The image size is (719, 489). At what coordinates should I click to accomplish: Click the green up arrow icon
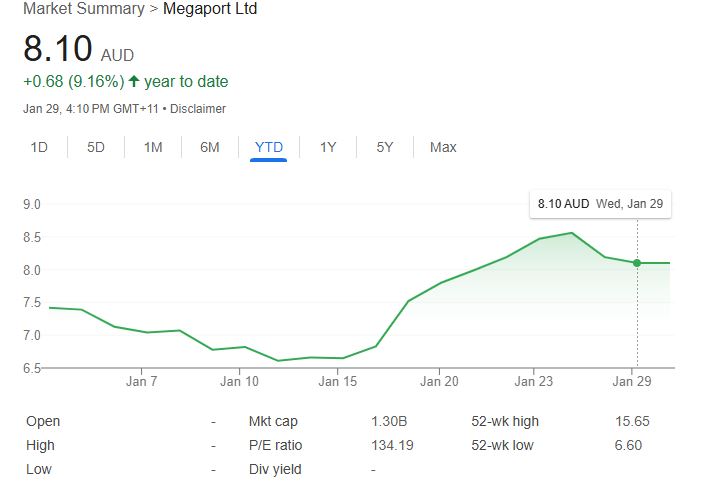(x=134, y=81)
